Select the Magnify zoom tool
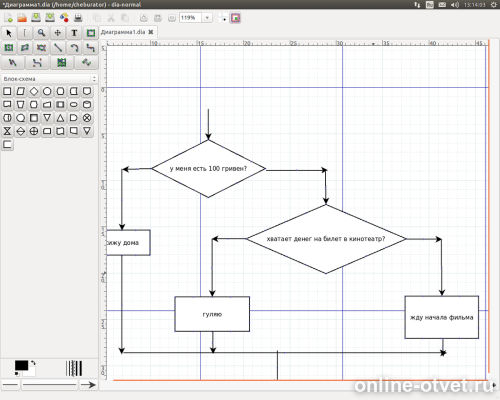This screenshot has height=400, width=500. click(x=41, y=33)
